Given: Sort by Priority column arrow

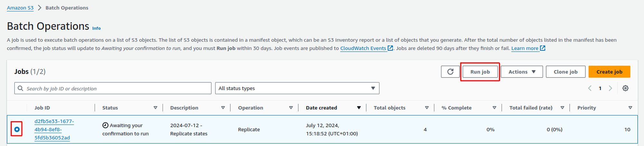Looking at the screenshot, I should [630, 108].
